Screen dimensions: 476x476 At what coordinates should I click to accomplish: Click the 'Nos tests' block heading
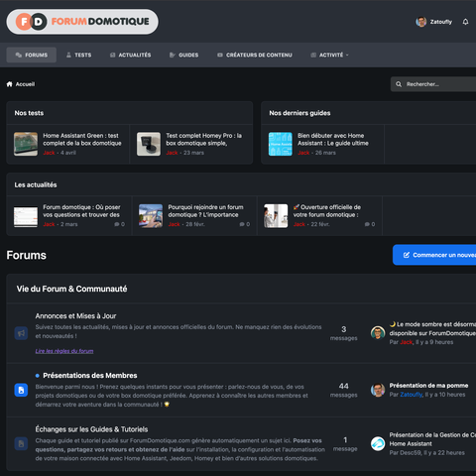pos(29,113)
